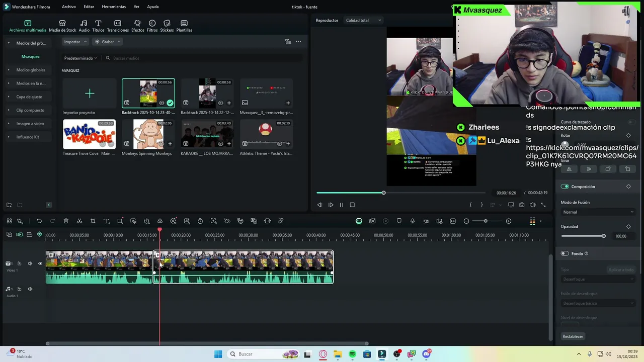Viewport: 644px width, 362px height.
Task: Take a snapshot of the preview
Action: (522, 205)
